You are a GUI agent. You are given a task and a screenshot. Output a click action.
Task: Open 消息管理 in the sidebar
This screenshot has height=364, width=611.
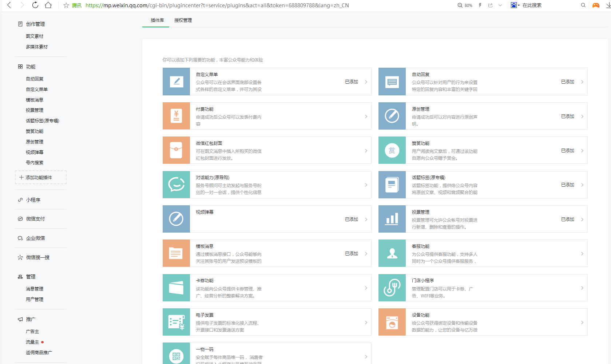[x=35, y=289]
